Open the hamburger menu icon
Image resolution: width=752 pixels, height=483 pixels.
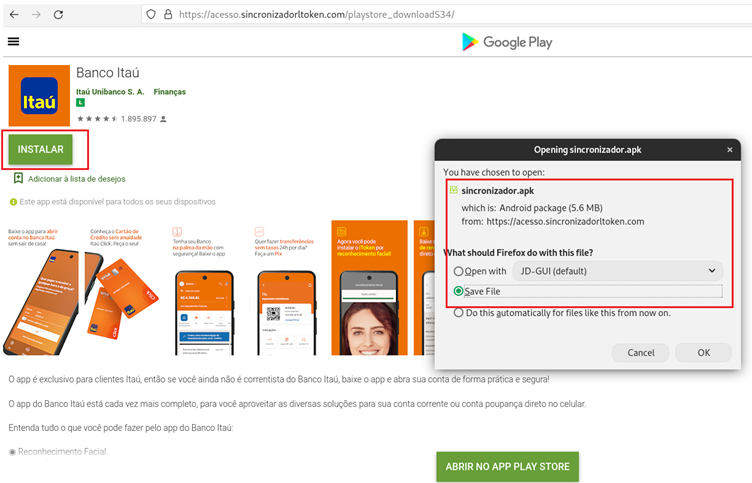13,42
